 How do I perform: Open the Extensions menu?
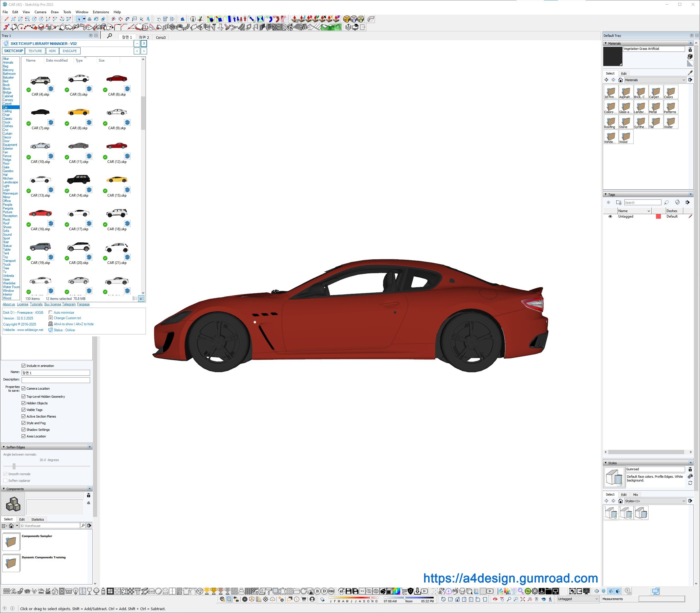[101, 12]
